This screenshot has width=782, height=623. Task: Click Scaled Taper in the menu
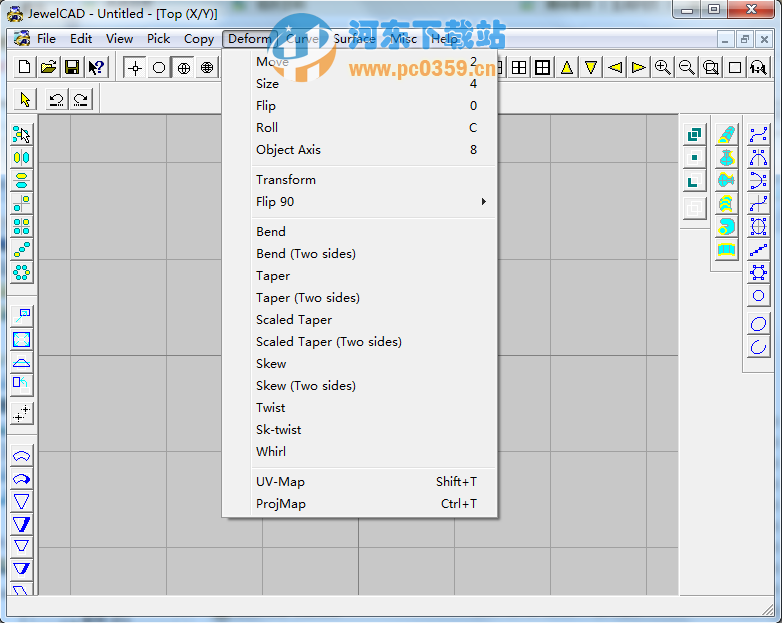(x=294, y=319)
